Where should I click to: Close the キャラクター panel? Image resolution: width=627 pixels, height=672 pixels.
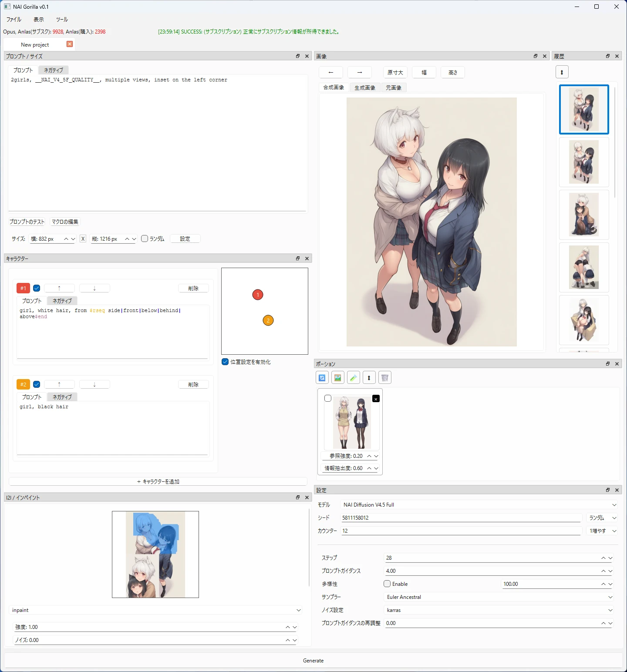pyautogui.click(x=307, y=259)
